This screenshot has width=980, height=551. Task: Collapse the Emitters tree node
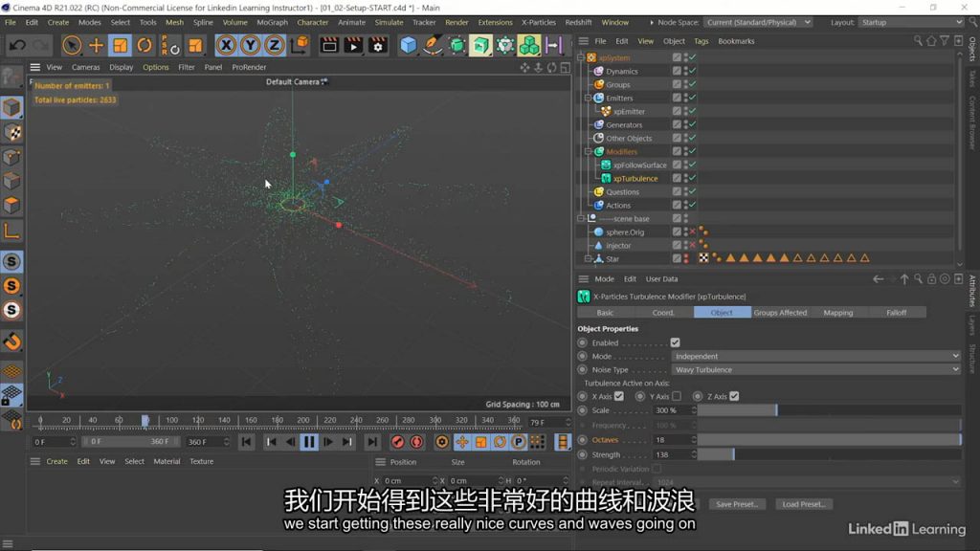coord(589,99)
